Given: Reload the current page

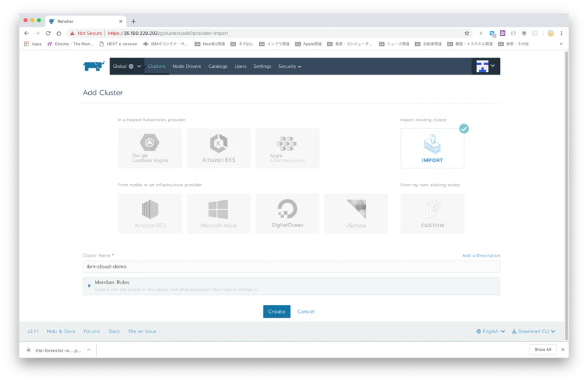Looking at the screenshot, I should click(48, 33).
